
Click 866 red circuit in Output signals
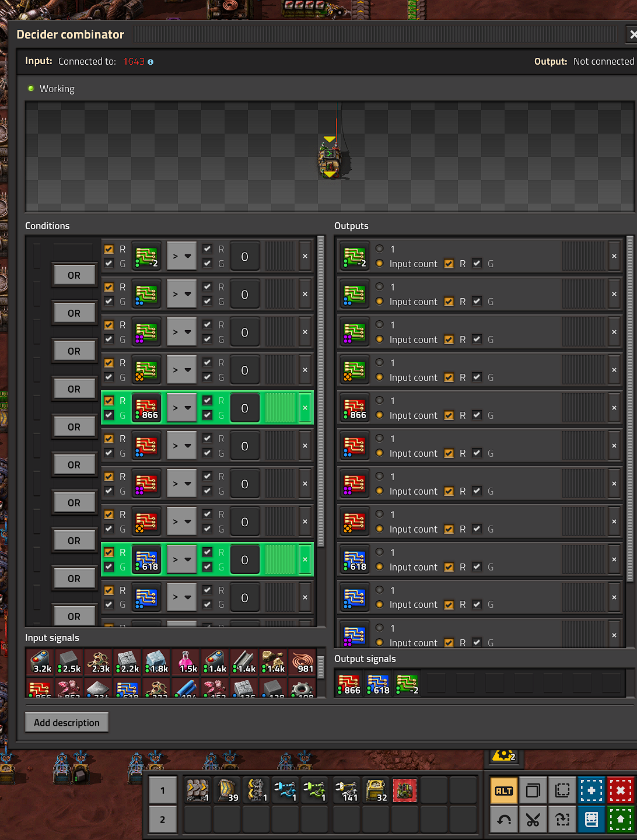click(x=349, y=684)
